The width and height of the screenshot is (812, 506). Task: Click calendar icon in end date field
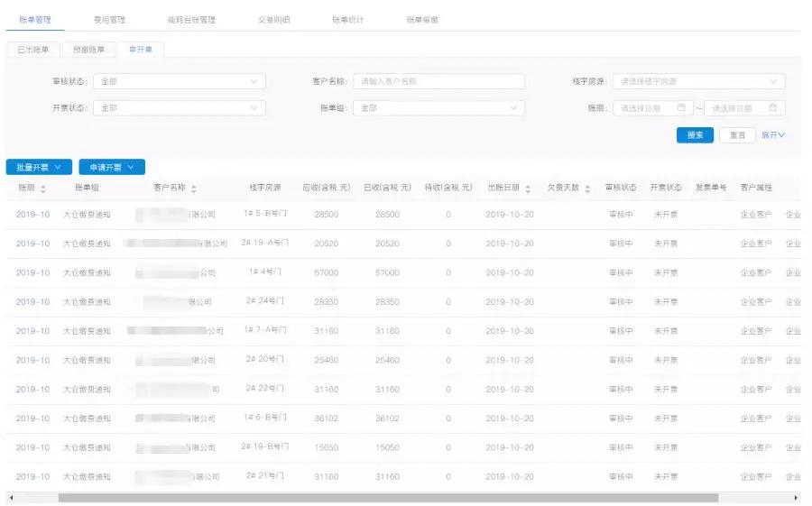click(x=773, y=108)
